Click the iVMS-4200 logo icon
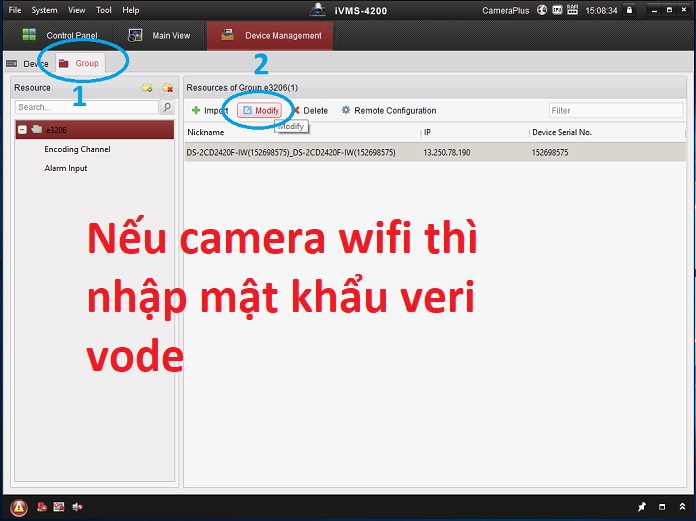This screenshot has height=521, width=696. pyautogui.click(x=318, y=10)
